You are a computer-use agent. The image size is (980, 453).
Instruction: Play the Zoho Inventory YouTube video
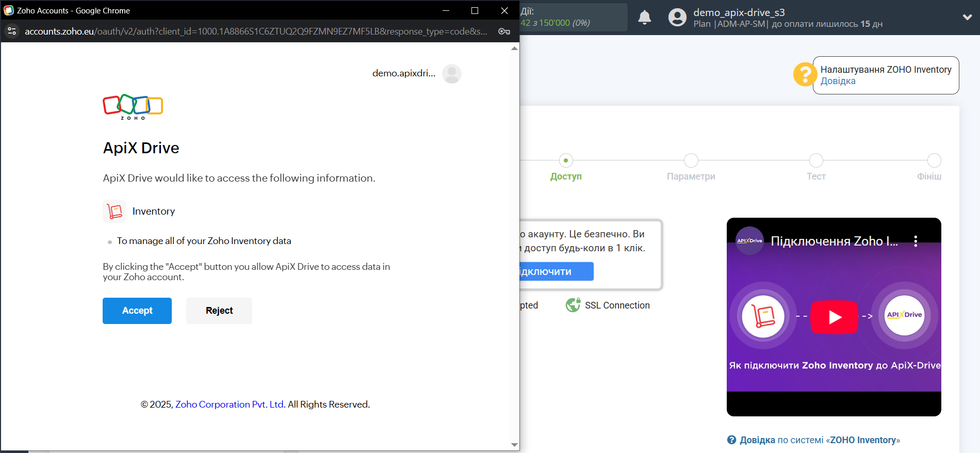pyautogui.click(x=834, y=317)
